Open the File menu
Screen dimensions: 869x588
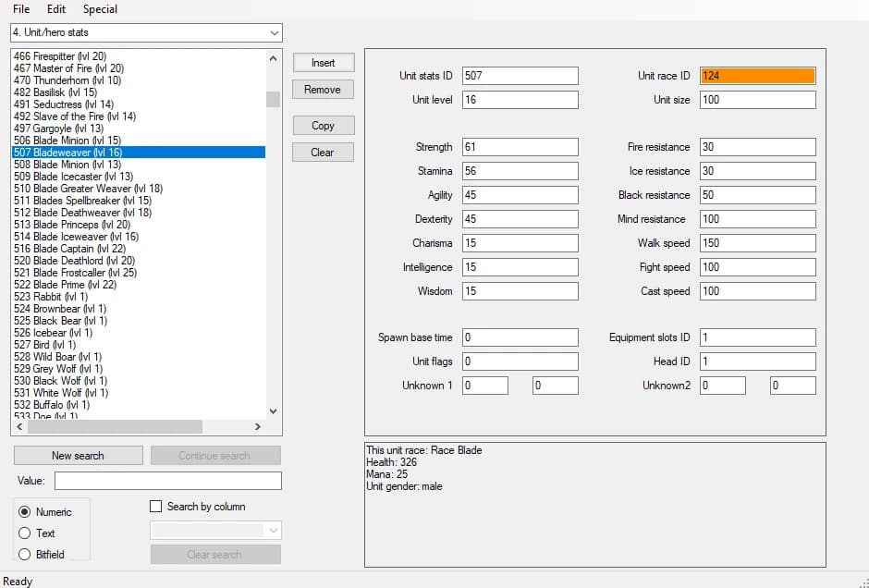[21, 9]
